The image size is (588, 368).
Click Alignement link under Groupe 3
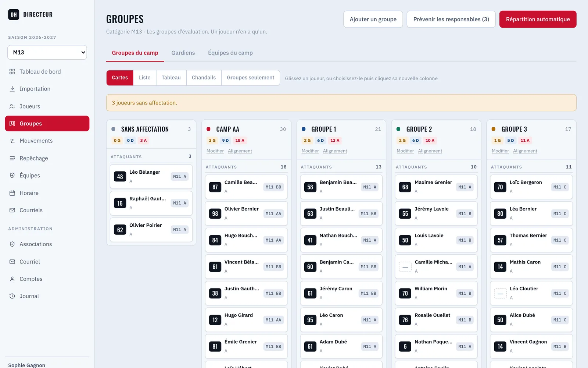coord(525,151)
